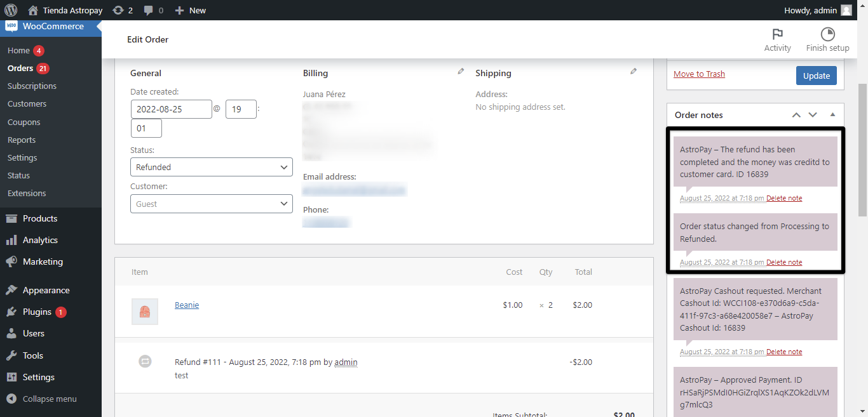Open the Beanie product link
The image size is (868, 417).
point(187,305)
